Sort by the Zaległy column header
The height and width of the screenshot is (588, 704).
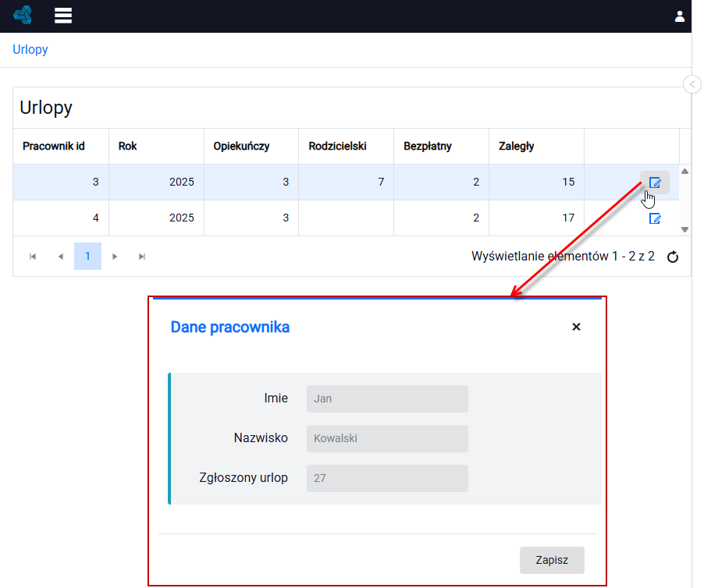[516, 146]
